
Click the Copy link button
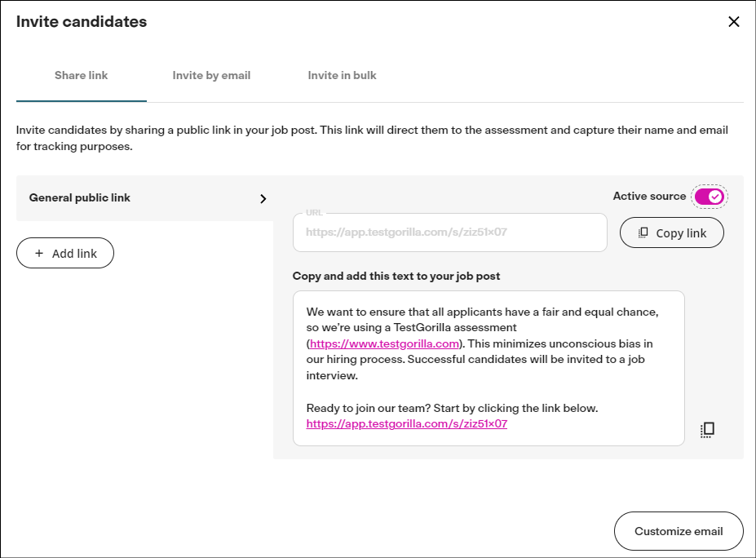pos(672,233)
